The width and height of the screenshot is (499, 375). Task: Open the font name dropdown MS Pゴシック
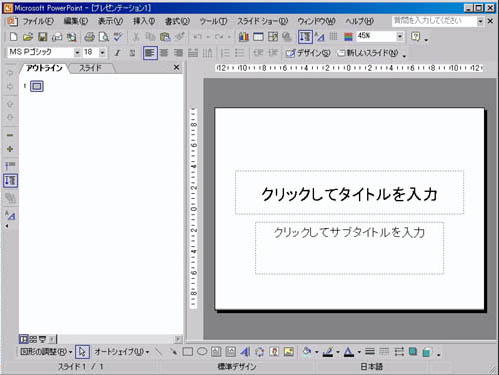click(77, 53)
